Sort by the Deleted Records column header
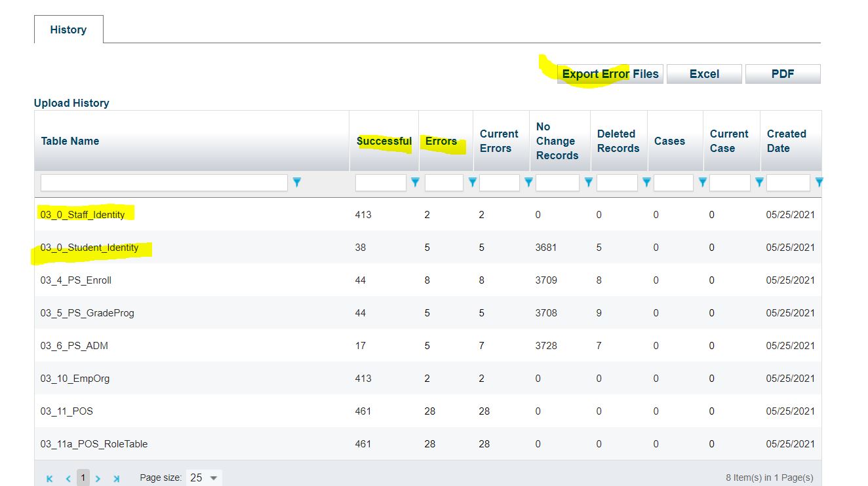Image resolution: width=868 pixels, height=486 pixels. 618,141
